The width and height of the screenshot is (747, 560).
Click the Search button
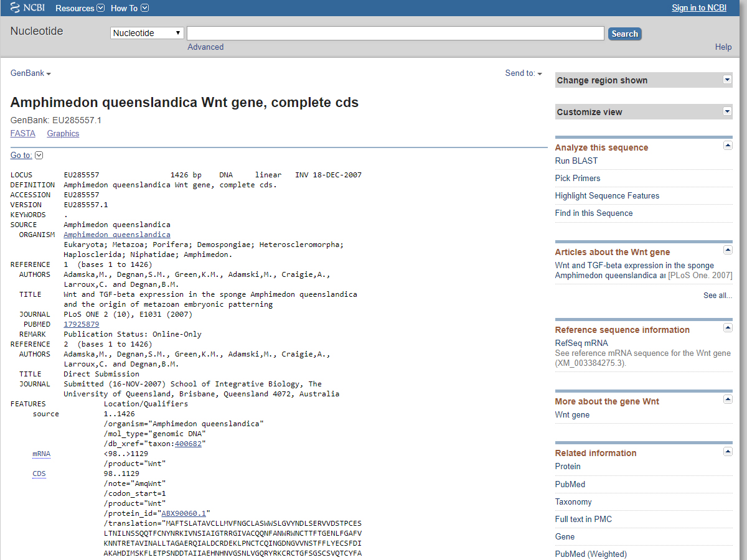click(x=624, y=34)
